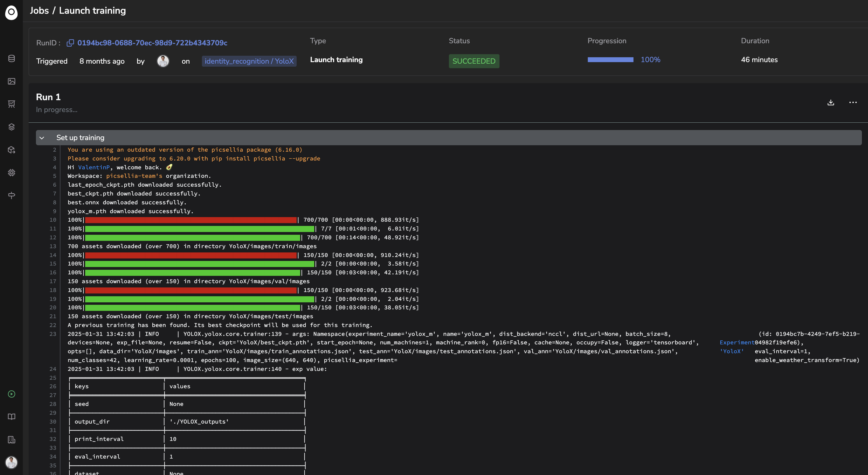Collapse the Set up training section
The image size is (868, 475).
pos(42,138)
